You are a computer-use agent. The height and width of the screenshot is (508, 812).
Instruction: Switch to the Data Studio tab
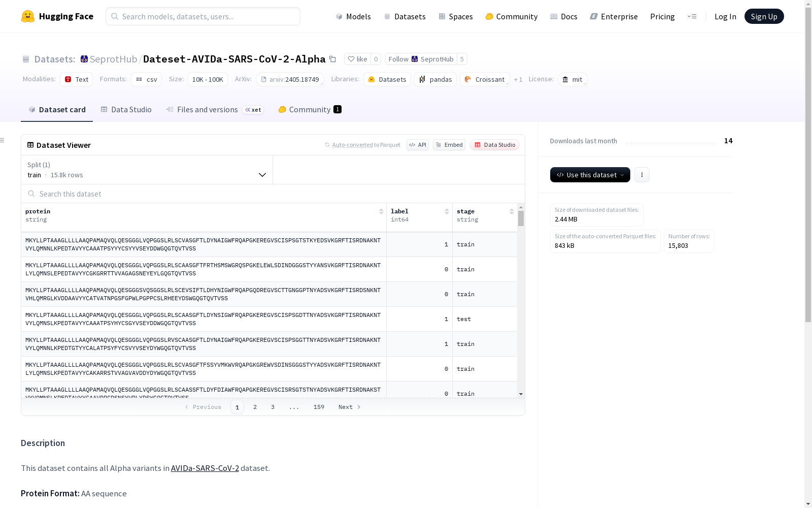[x=126, y=110]
